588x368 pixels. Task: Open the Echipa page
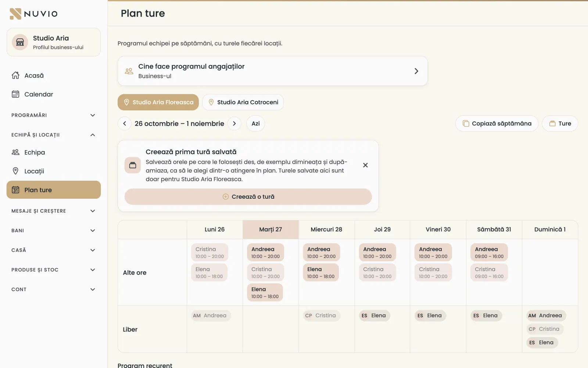coord(54,152)
